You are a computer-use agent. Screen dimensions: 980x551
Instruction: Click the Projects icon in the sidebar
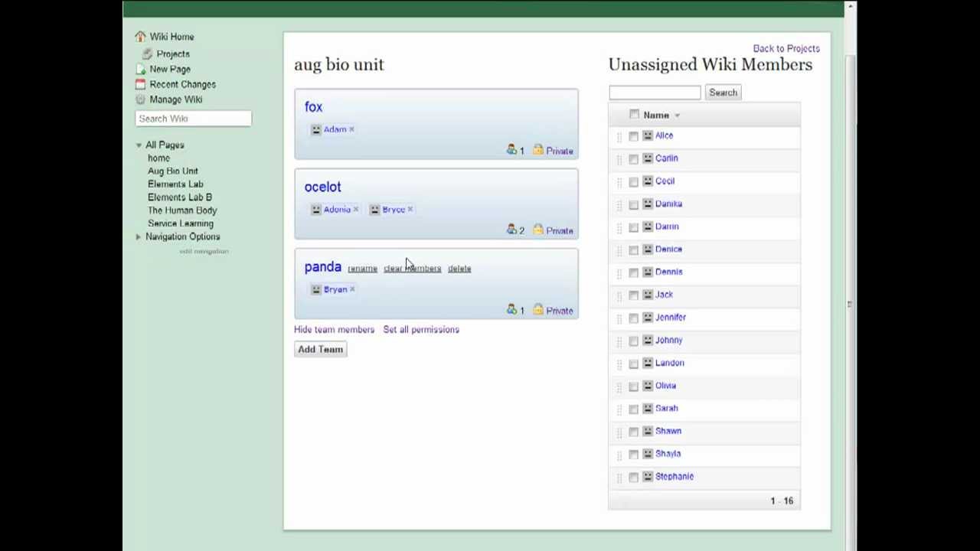[147, 54]
